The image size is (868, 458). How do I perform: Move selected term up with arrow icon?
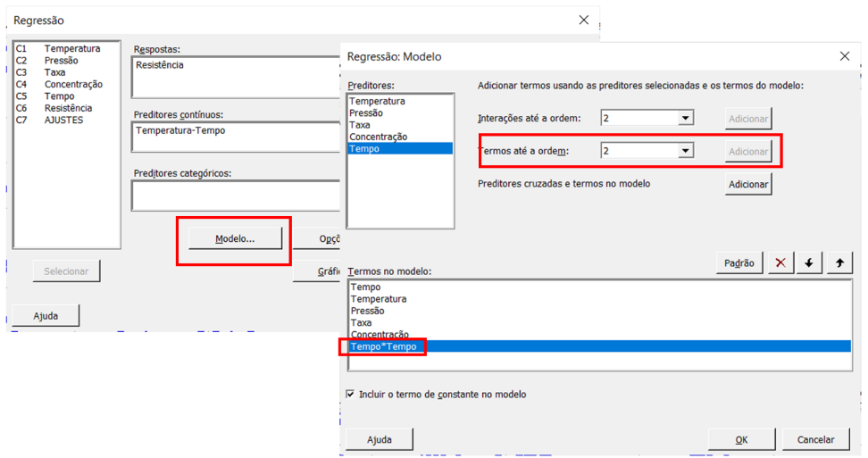click(x=839, y=262)
